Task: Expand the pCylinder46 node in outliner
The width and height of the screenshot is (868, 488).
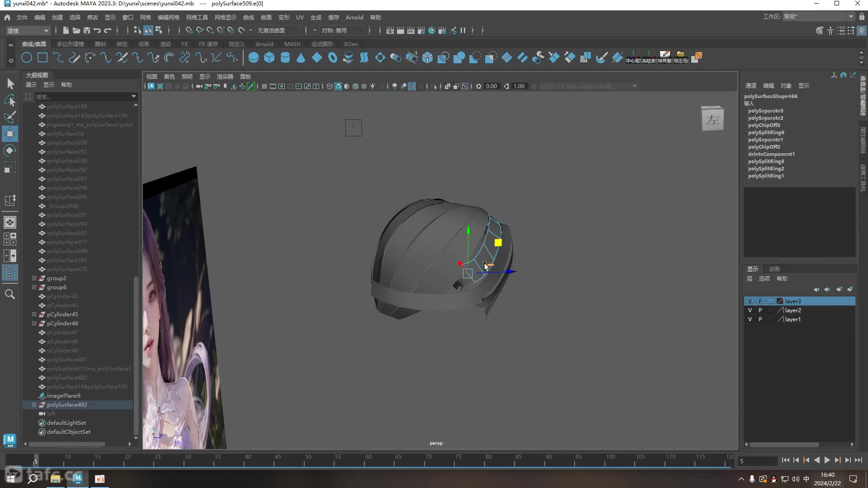Action: click(x=34, y=323)
